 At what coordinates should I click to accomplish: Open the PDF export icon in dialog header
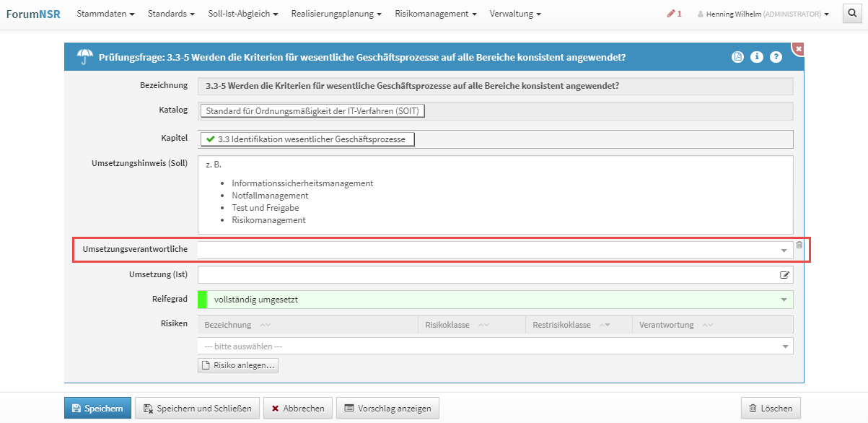tap(737, 57)
